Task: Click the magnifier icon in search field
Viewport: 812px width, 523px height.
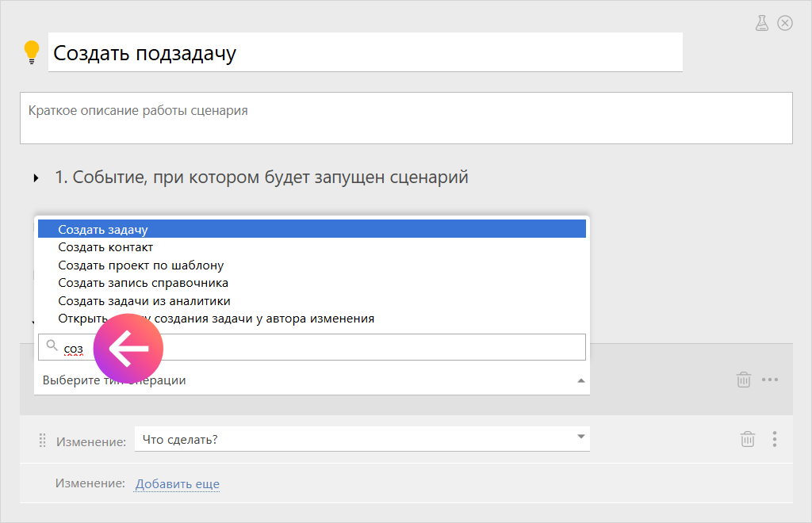Action: click(52, 345)
